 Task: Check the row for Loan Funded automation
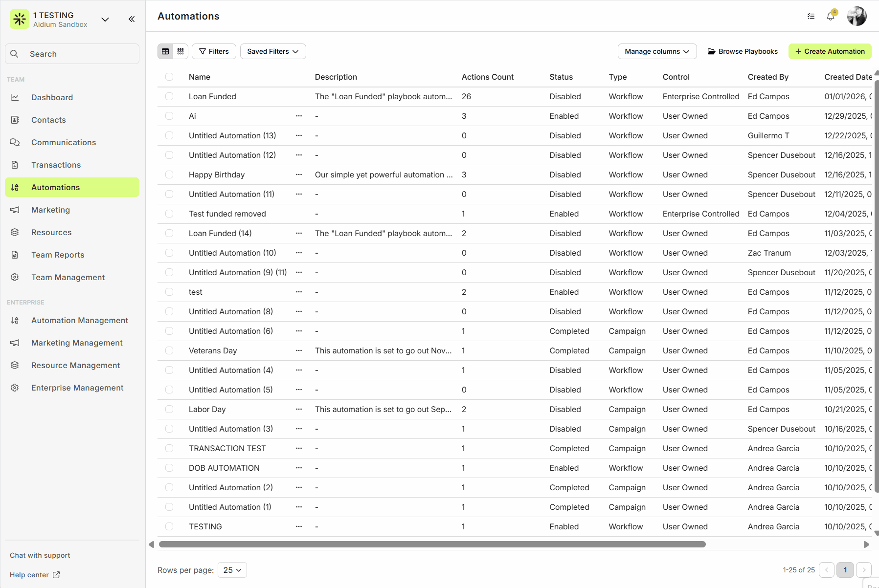point(170,96)
